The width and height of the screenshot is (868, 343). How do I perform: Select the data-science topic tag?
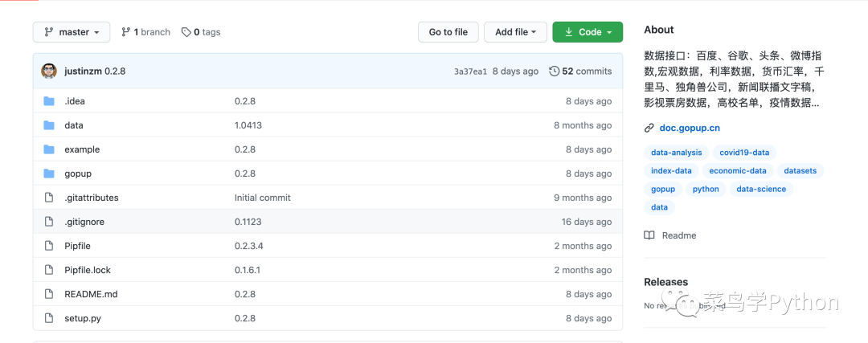coord(761,189)
